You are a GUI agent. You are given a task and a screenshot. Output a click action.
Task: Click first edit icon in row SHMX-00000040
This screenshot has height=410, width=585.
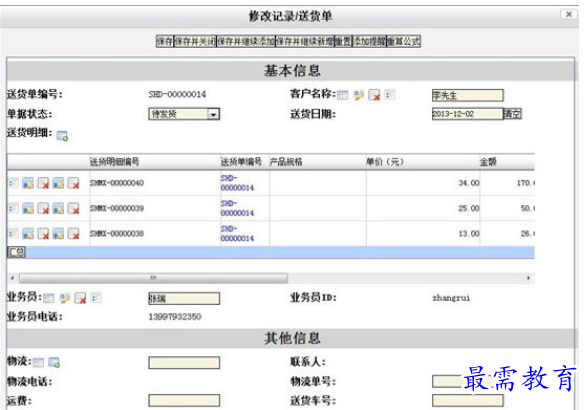[28, 183]
